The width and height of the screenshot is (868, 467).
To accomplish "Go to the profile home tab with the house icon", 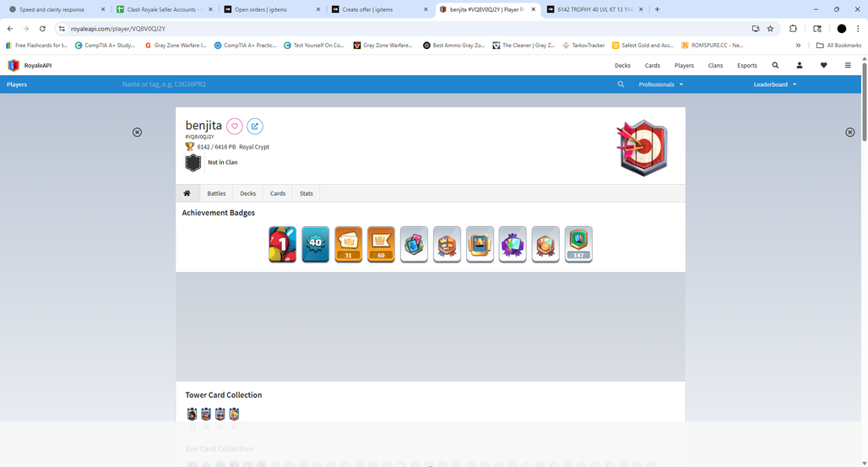I will click(x=187, y=193).
